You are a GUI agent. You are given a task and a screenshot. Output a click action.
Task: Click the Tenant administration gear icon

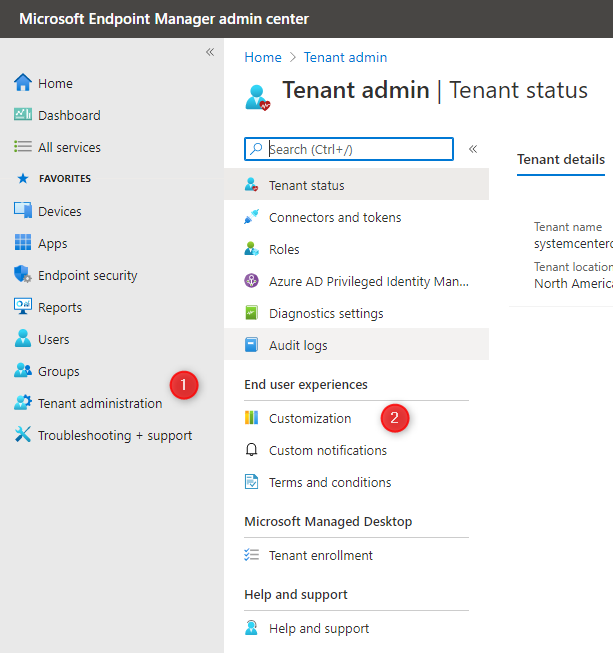click(23, 402)
